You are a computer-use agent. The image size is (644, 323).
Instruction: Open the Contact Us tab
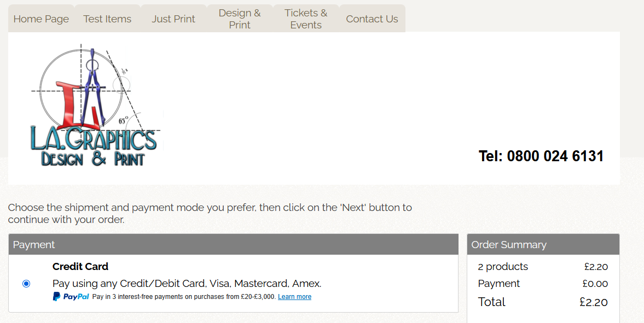point(372,19)
